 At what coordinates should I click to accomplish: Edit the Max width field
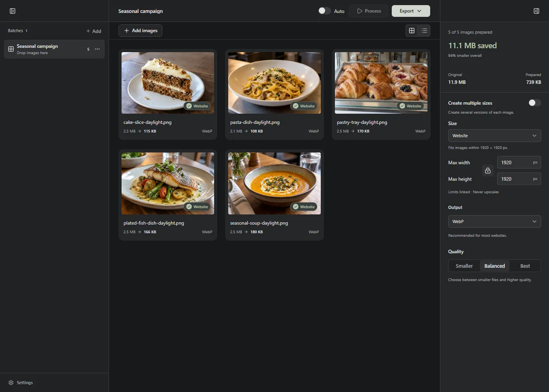click(519, 162)
